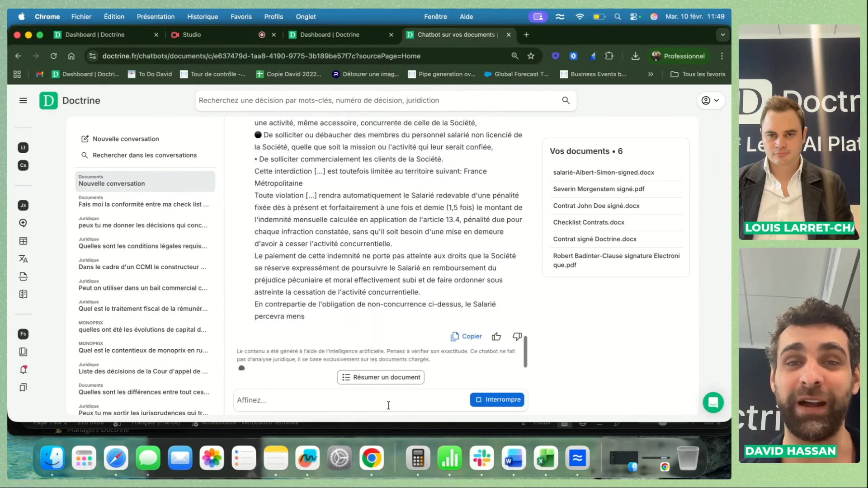
Task: Click the table grid icon in sidebar
Action: 24,241
